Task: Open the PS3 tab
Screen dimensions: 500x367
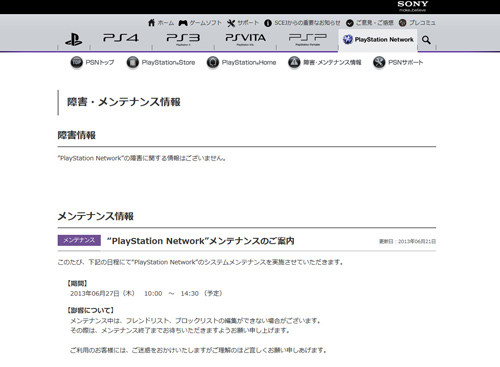Action: [x=183, y=39]
